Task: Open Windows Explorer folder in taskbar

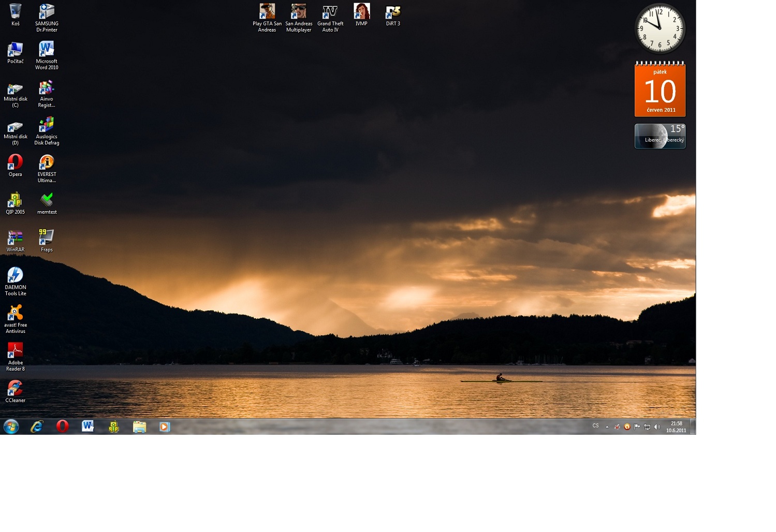Action: pyautogui.click(x=139, y=426)
